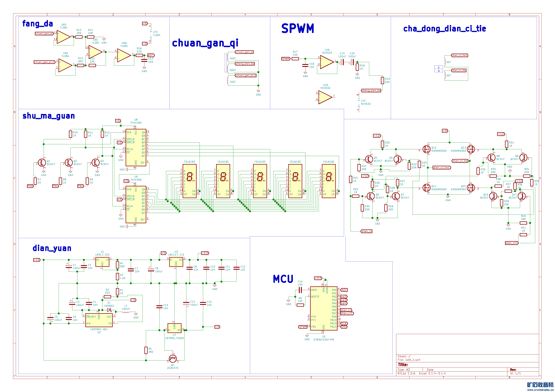The image size is (555, 392).
Task: Select the U9 74HC595 chip body
Action: click(136, 205)
